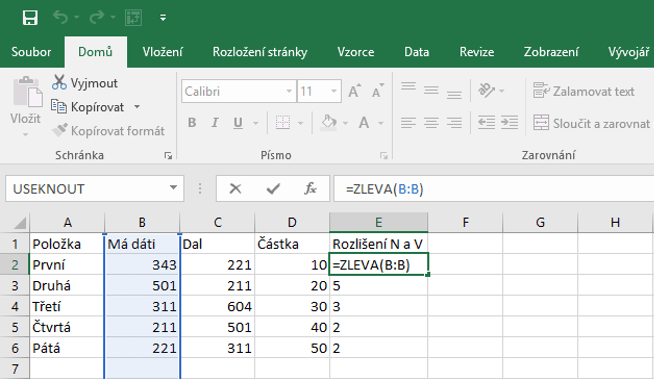Open Insert Function fx dialog

tap(310, 189)
